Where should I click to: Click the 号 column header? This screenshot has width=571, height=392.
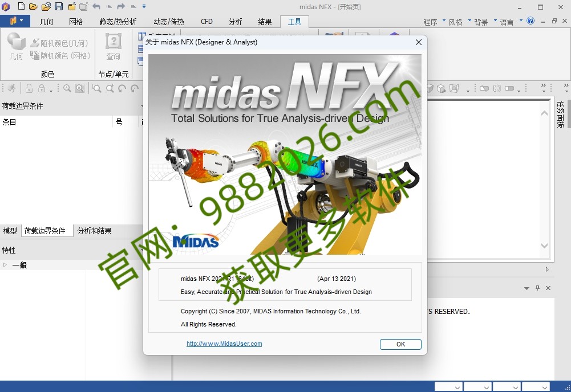coord(125,122)
